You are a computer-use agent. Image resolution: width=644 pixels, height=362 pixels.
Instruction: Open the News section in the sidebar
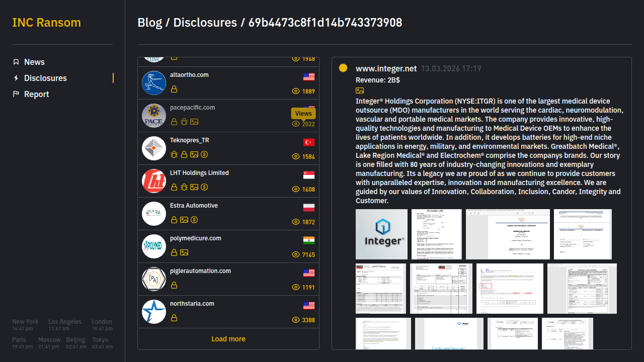34,62
